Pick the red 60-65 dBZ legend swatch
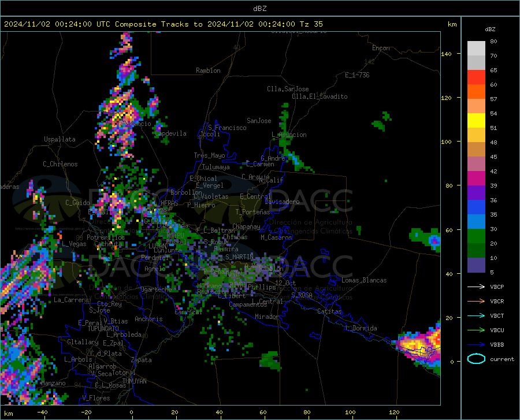 coord(476,77)
